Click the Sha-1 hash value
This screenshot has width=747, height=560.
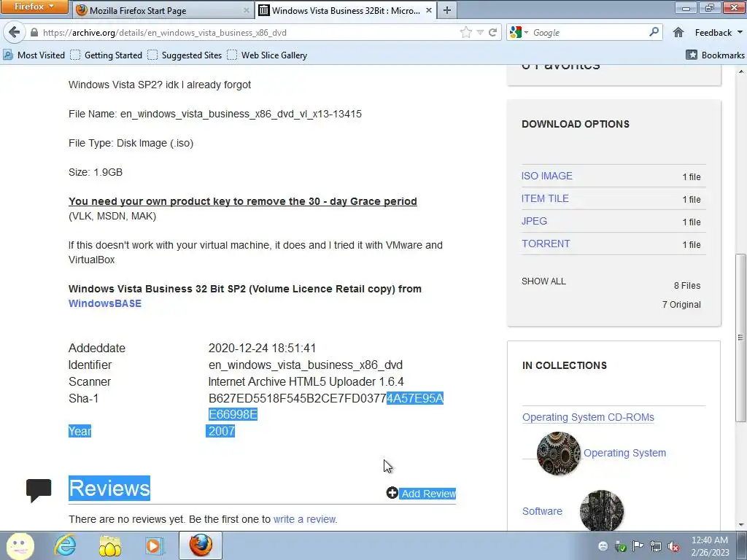(326, 406)
